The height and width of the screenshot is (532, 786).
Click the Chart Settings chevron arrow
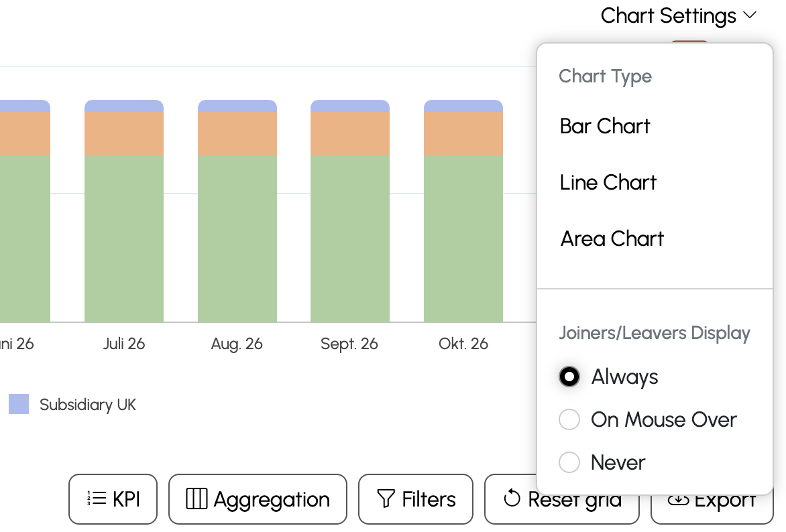point(750,15)
